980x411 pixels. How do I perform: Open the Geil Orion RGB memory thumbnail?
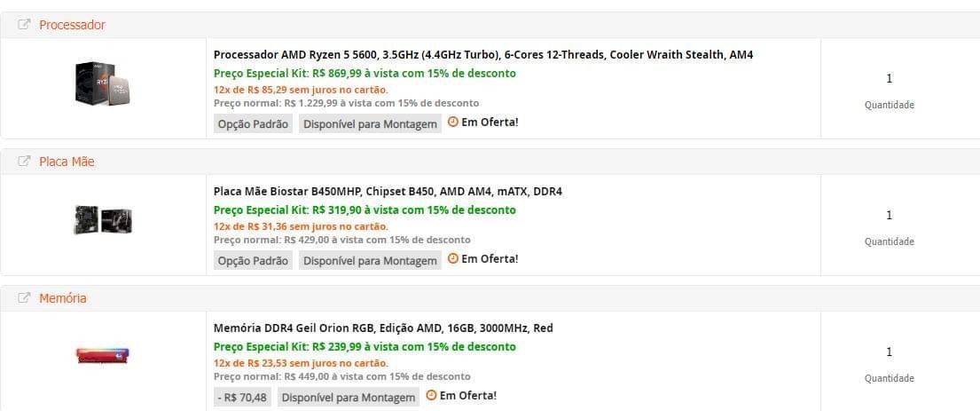click(103, 356)
